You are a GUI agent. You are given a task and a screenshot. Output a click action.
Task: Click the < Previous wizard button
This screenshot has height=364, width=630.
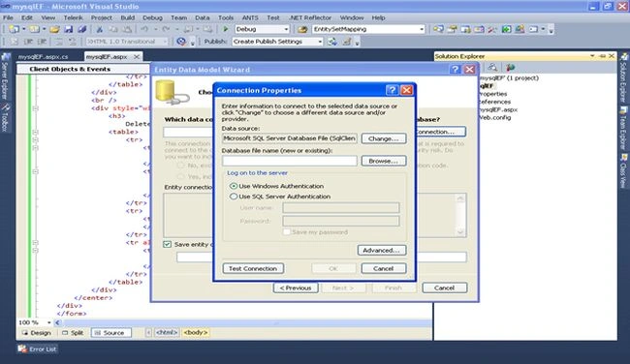[x=296, y=288]
